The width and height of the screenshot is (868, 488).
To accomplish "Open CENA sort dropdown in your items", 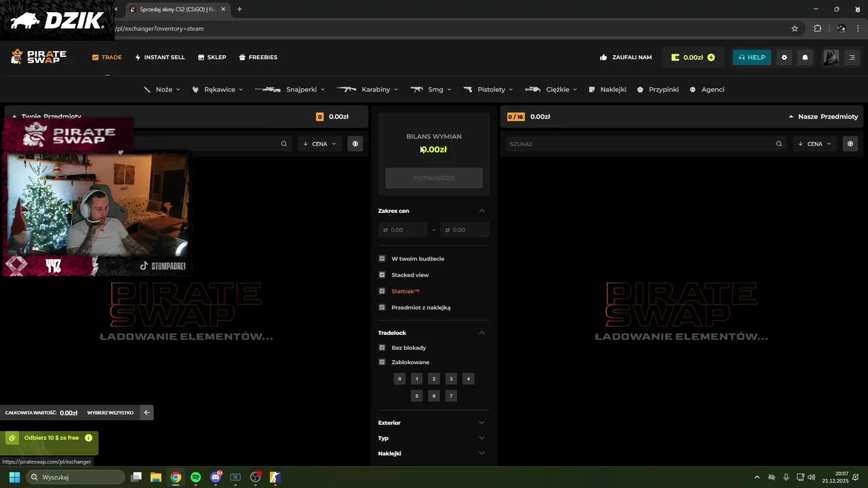I will [x=319, y=144].
